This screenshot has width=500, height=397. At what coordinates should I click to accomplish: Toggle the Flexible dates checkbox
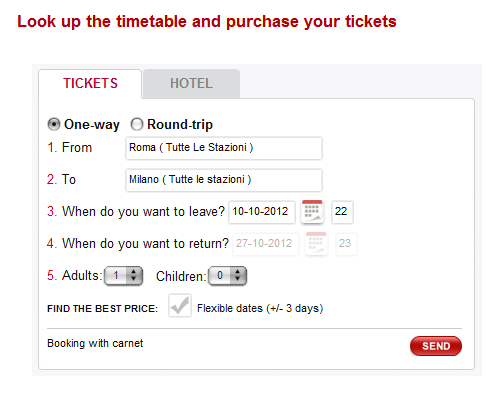pos(180,305)
